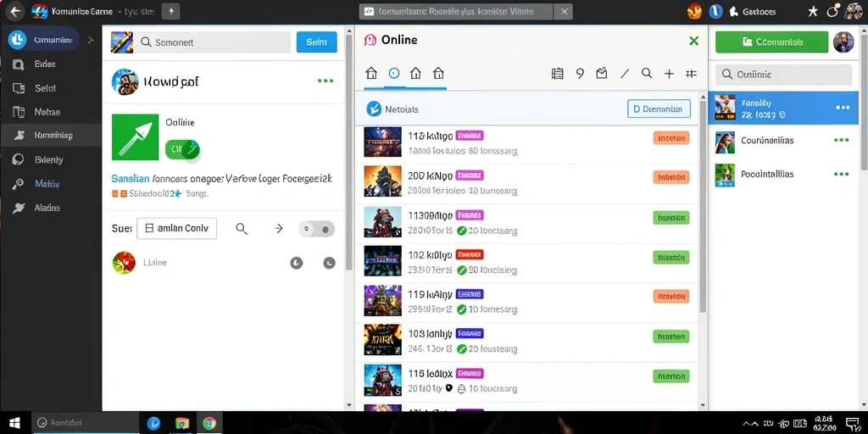
Task: Click the green button in the 11308dlgo row
Action: click(671, 218)
